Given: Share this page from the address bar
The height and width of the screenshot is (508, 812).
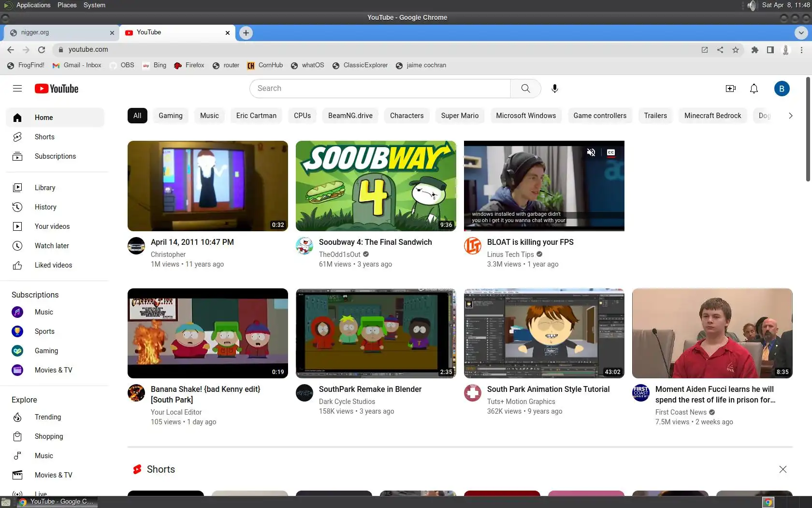Looking at the screenshot, I should tap(720, 49).
